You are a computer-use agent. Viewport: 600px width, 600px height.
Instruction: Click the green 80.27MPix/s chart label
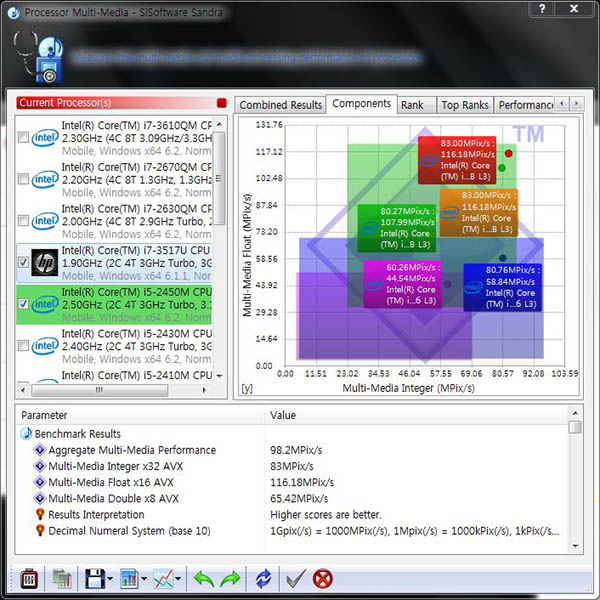click(397, 228)
